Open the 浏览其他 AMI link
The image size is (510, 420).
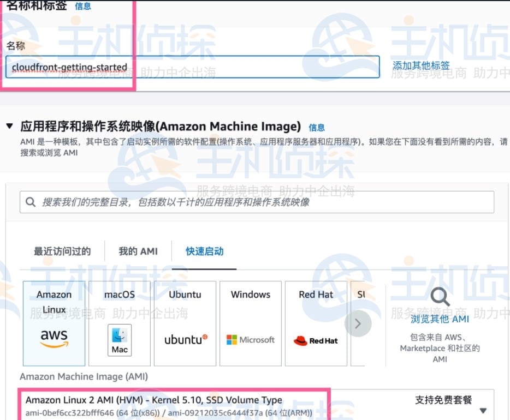point(440,319)
